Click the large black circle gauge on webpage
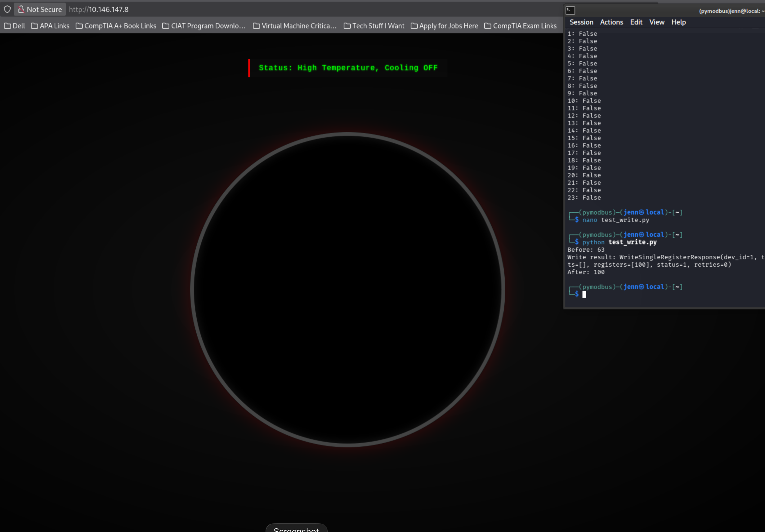765x532 pixels. (x=347, y=289)
